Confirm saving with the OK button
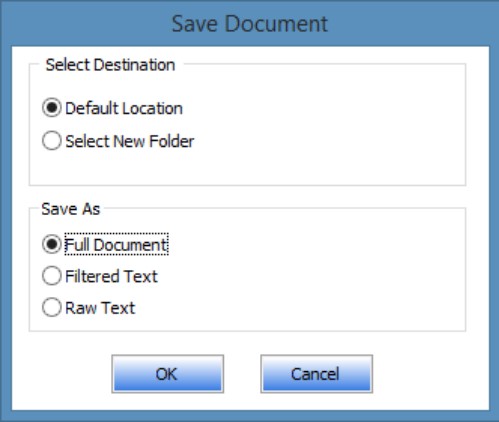The image size is (499, 422). click(x=168, y=374)
